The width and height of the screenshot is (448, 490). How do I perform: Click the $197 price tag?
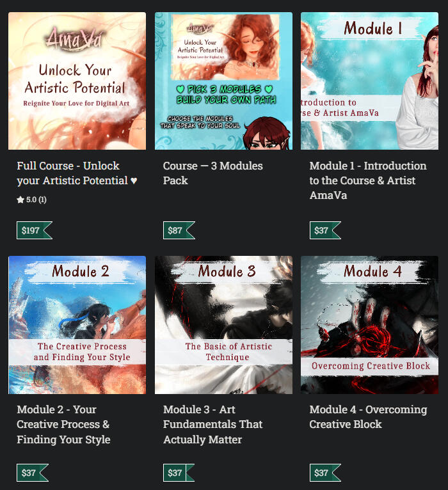(35, 230)
